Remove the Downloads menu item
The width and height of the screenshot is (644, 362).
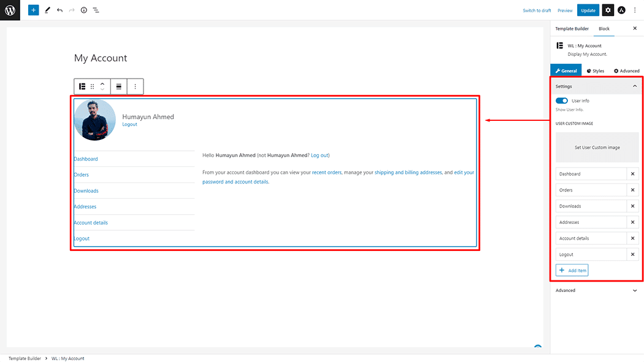coord(633,206)
